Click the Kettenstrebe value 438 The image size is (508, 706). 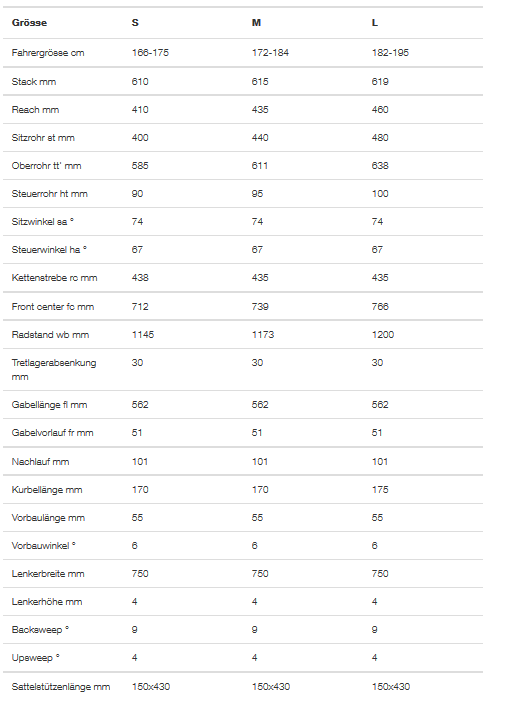click(x=140, y=277)
